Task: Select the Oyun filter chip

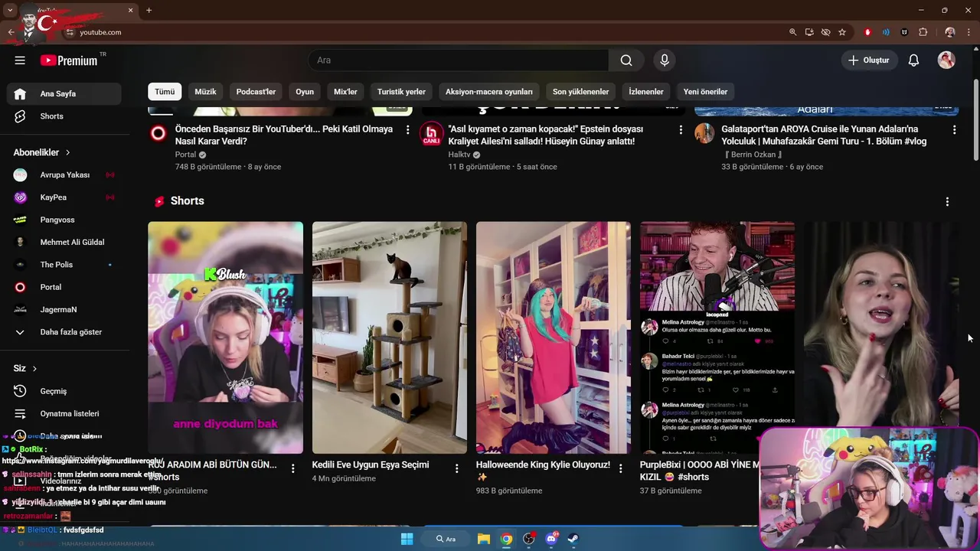Action: click(x=305, y=92)
